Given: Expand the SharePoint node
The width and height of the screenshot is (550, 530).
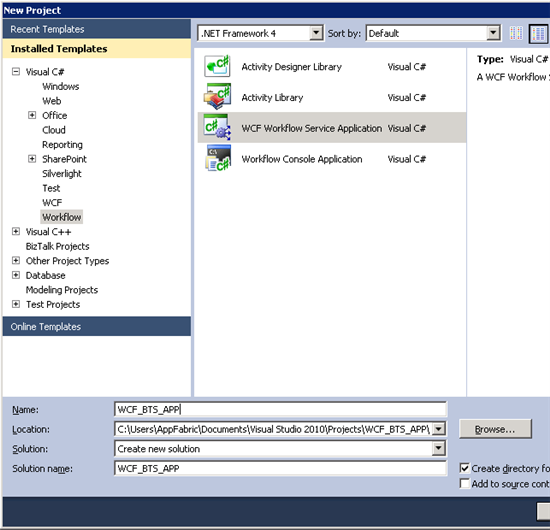Looking at the screenshot, I should pyautogui.click(x=32, y=159).
